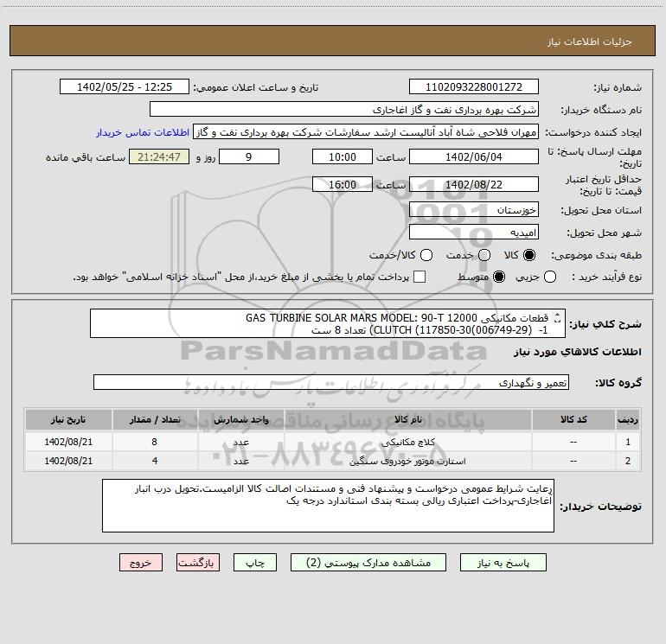Click the general description text area
The height and width of the screenshot is (644, 666).
[x=328, y=324]
